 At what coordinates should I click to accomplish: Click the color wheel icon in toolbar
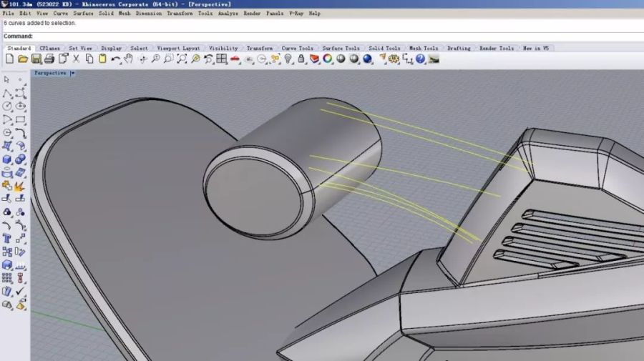click(x=327, y=59)
